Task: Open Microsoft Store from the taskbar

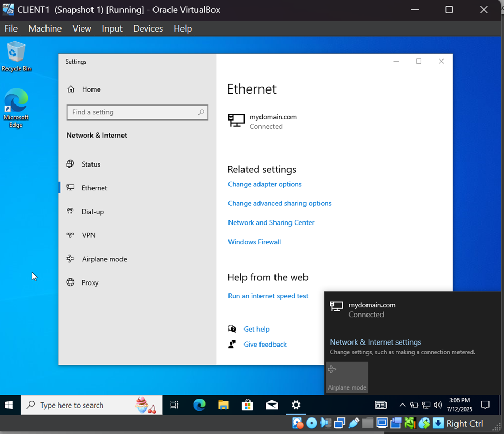Action: [x=248, y=405]
